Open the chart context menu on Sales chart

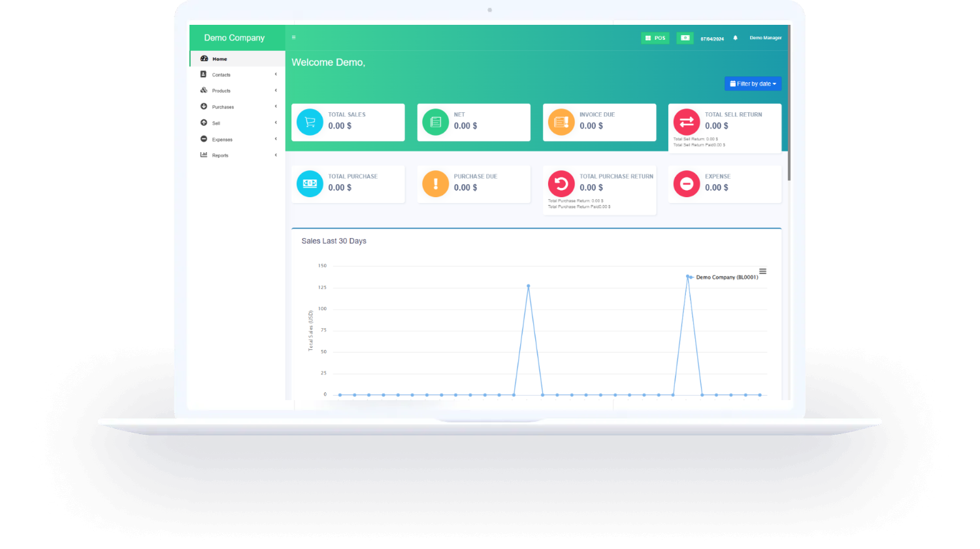click(x=762, y=270)
